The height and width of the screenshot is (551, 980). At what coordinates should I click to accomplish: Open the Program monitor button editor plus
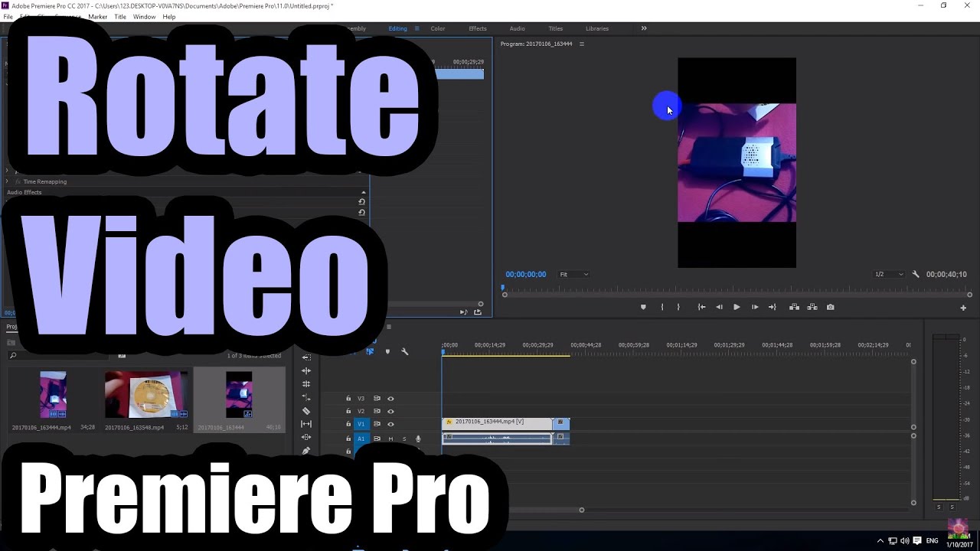pos(963,308)
